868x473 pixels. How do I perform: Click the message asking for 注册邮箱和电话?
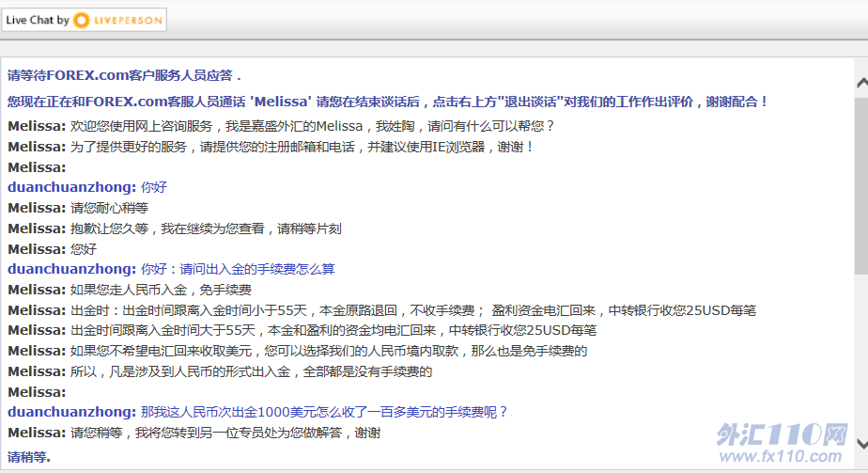(x=271, y=147)
